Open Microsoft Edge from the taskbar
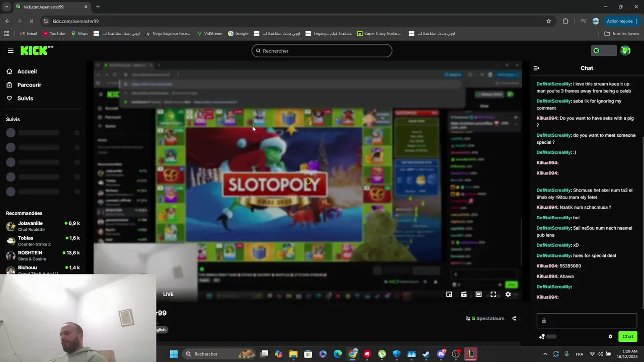644x362 pixels. [338, 354]
